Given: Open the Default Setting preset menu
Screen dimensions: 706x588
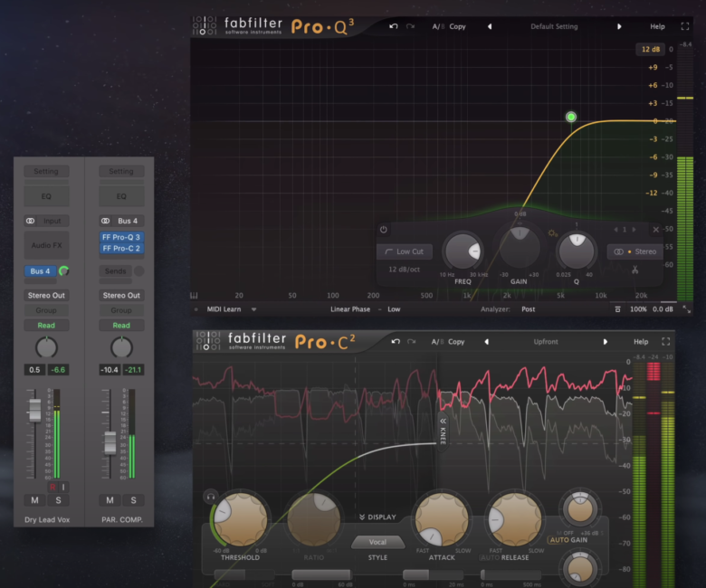Looking at the screenshot, I should coord(554,26).
